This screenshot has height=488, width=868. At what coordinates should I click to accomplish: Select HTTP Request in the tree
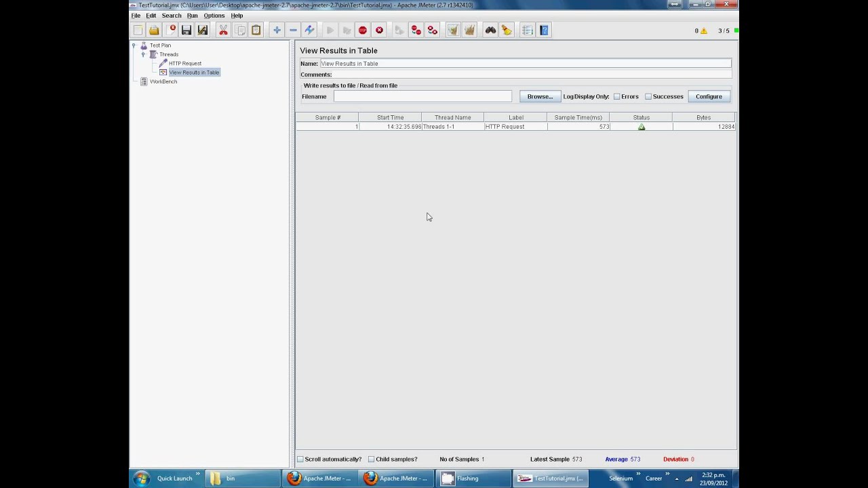[x=184, y=64]
